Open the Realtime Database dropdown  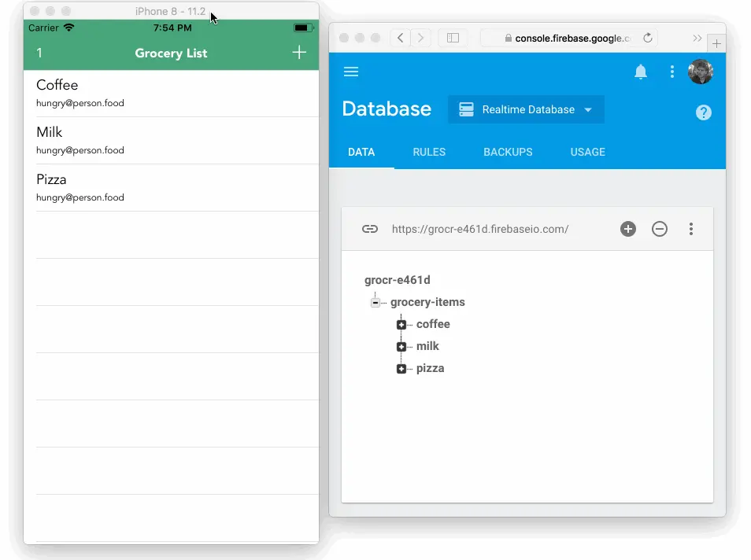526,109
